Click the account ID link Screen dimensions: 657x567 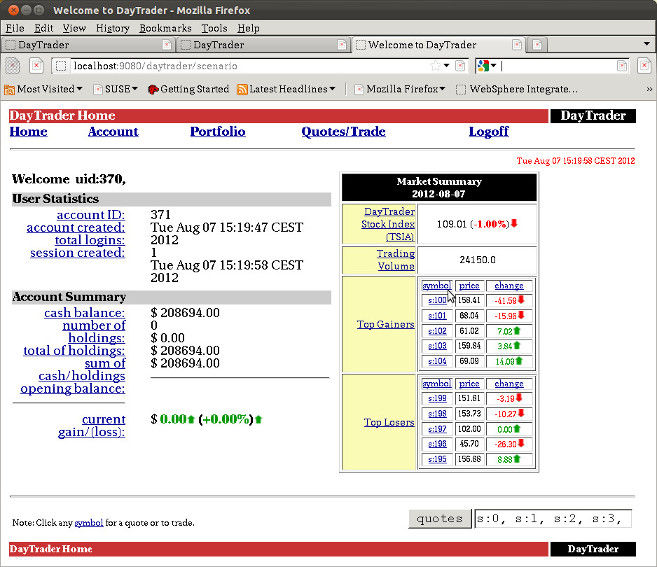click(x=91, y=215)
